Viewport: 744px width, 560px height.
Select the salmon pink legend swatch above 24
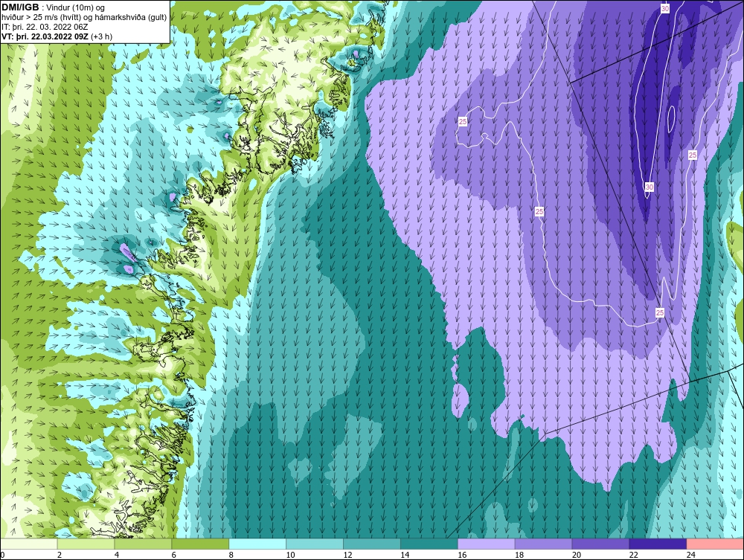click(715, 544)
